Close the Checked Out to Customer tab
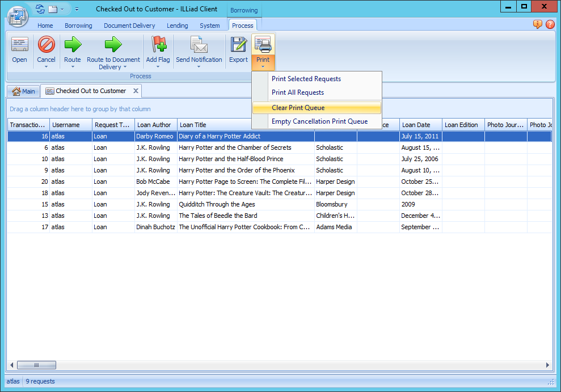The width and height of the screenshot is (561, 392). [x=135, y=91]
